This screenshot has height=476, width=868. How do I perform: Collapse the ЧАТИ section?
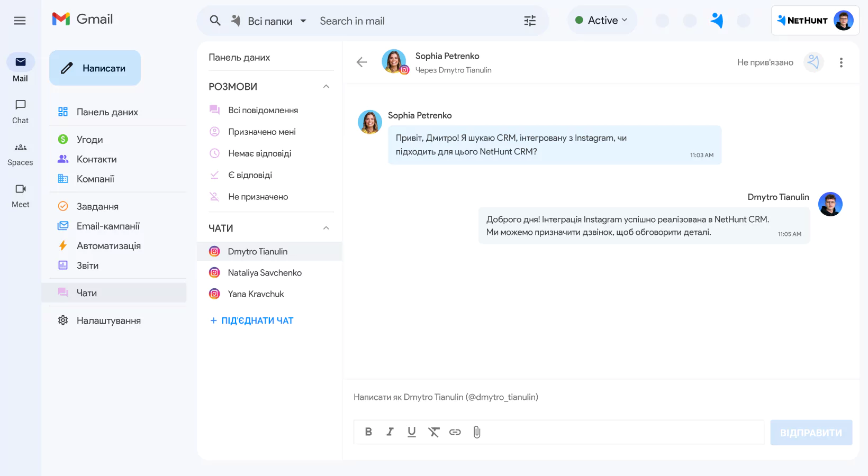[x=326, y=228]
